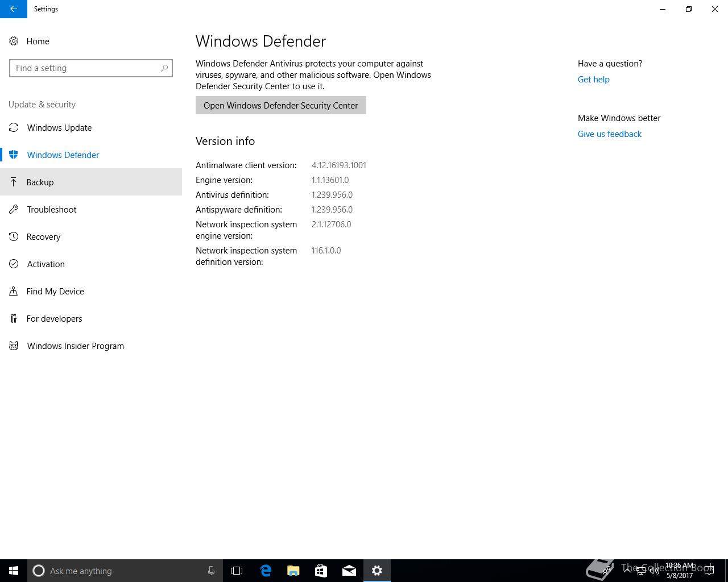Open Find My Device settings

91,291
